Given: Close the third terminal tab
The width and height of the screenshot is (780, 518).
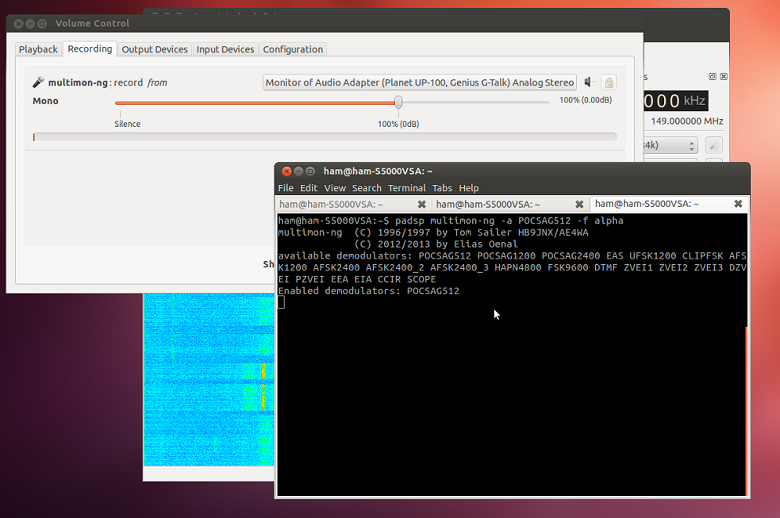Looking at the screenshot, I should (x=738, y=204).
